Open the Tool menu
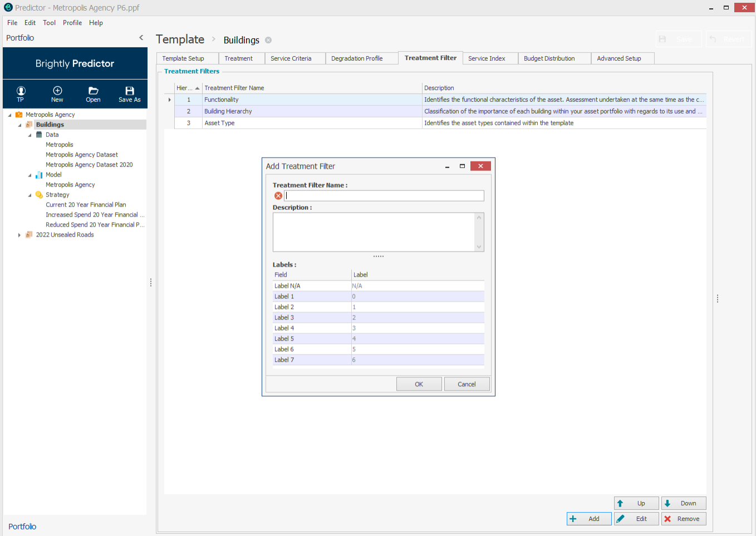Image resolution: width=756 pixels, height=536 pixels. [49, 23]
